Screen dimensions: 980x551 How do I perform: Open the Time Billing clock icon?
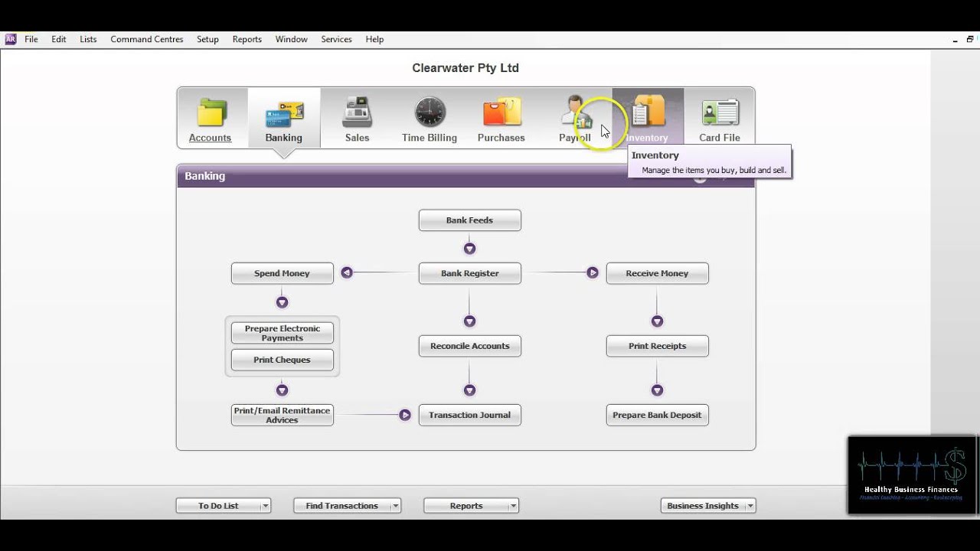[430, 112]
